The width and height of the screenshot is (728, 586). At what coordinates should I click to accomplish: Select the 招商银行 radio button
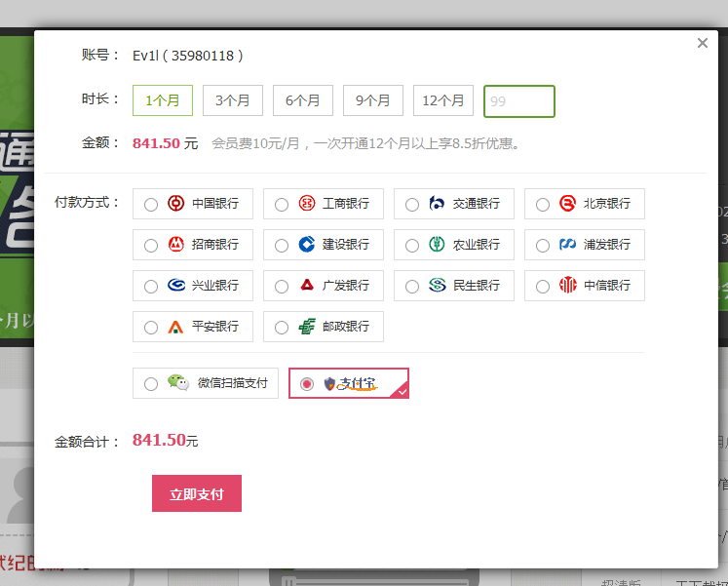(x=151, y=245)
